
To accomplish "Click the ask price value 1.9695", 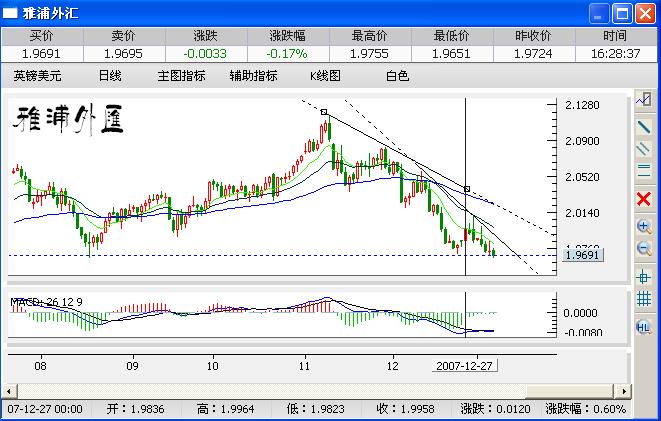I will point(123,54).
